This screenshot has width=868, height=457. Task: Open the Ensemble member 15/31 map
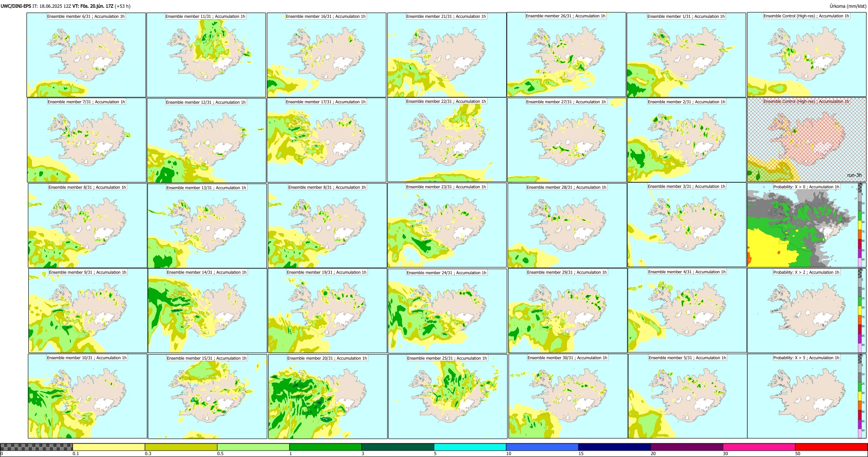(x=207, y=397)
